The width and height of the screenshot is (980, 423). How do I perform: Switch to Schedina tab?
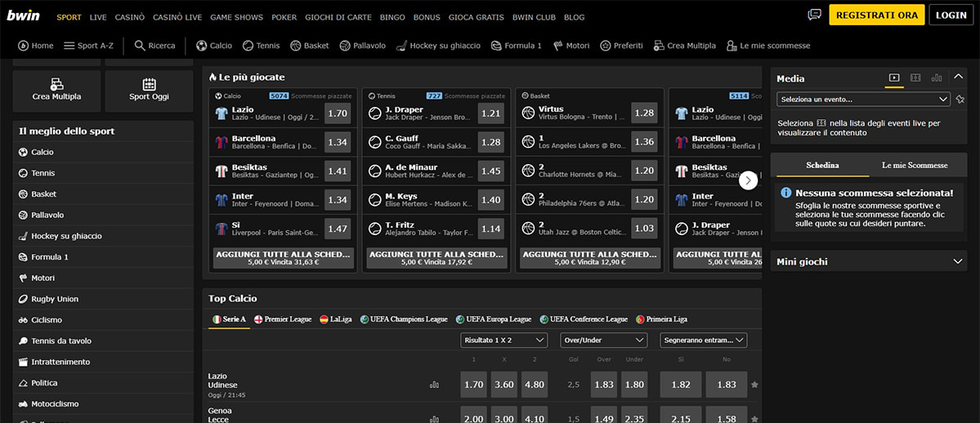(822, 166)
